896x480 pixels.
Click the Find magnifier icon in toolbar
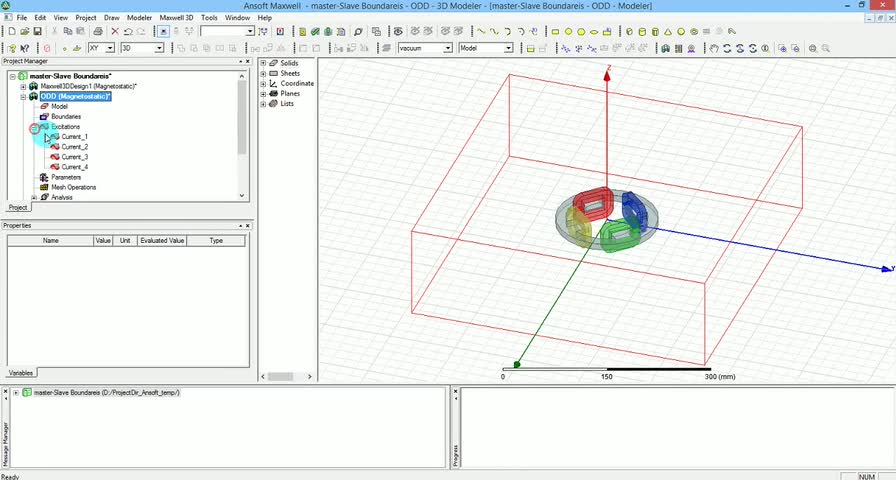tap(358, 31)
